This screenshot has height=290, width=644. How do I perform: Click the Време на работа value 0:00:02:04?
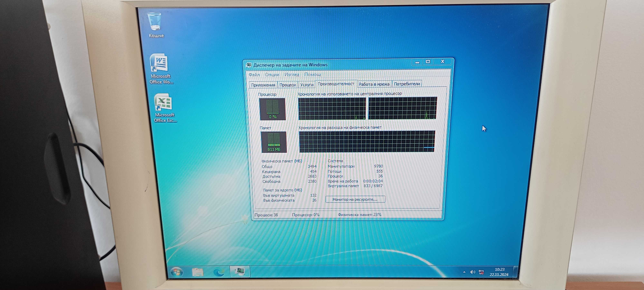click(x=373, y=181)
